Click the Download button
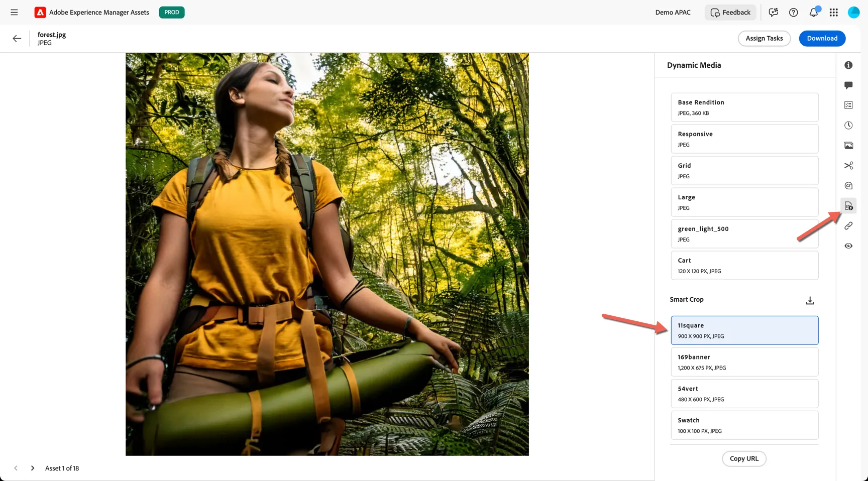868x481 pixels. [822, 39]
